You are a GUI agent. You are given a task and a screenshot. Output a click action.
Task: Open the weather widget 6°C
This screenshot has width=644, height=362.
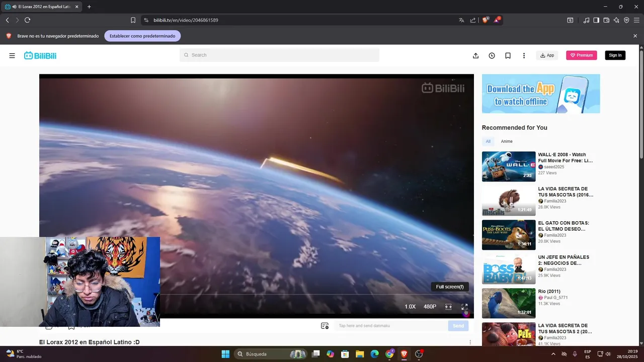pos(24,354)
